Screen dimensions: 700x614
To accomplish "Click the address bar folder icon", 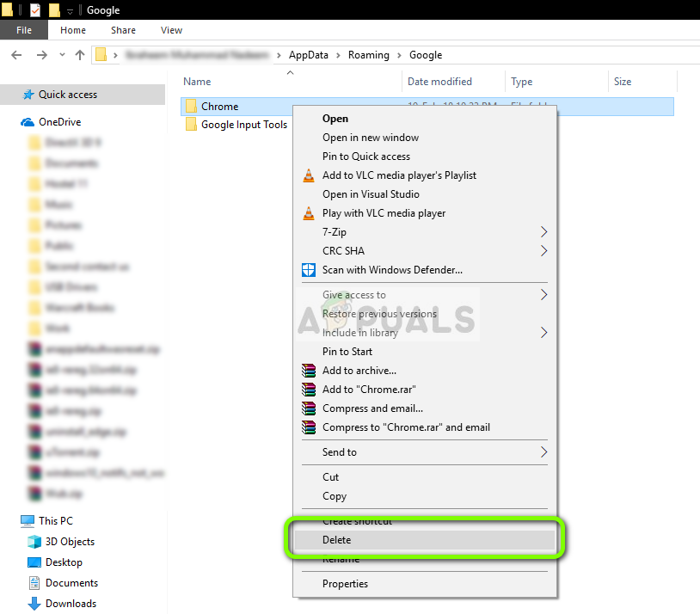I will [101, 54].
